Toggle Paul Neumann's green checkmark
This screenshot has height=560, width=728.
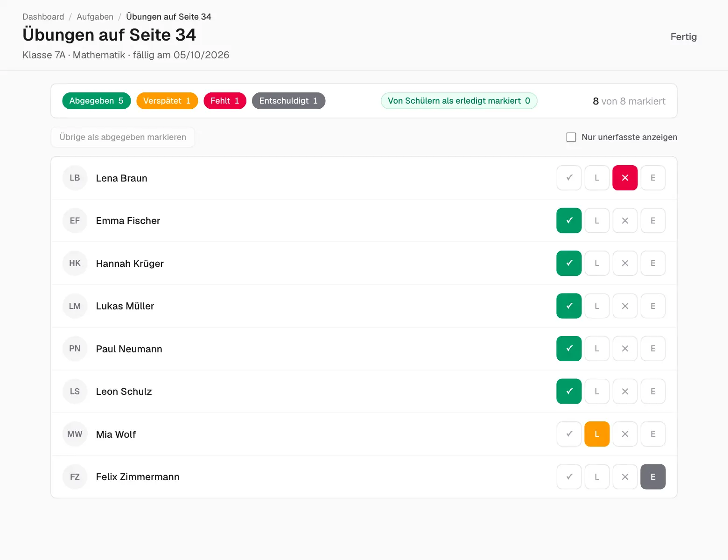pyautogui.click(x=569, y=349)
